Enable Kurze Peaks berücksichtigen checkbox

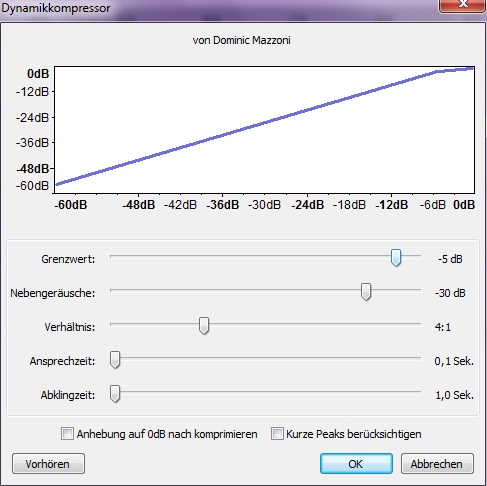[277, 434]
